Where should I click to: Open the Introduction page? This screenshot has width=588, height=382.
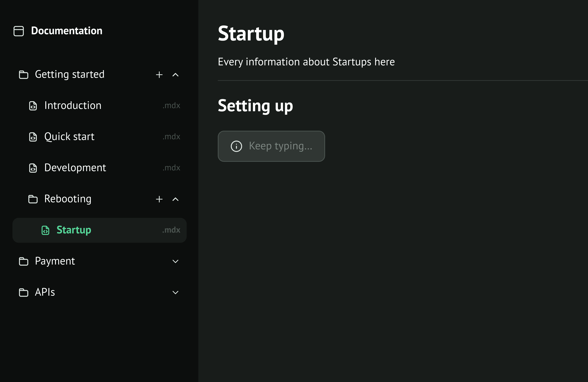point(73,106)
